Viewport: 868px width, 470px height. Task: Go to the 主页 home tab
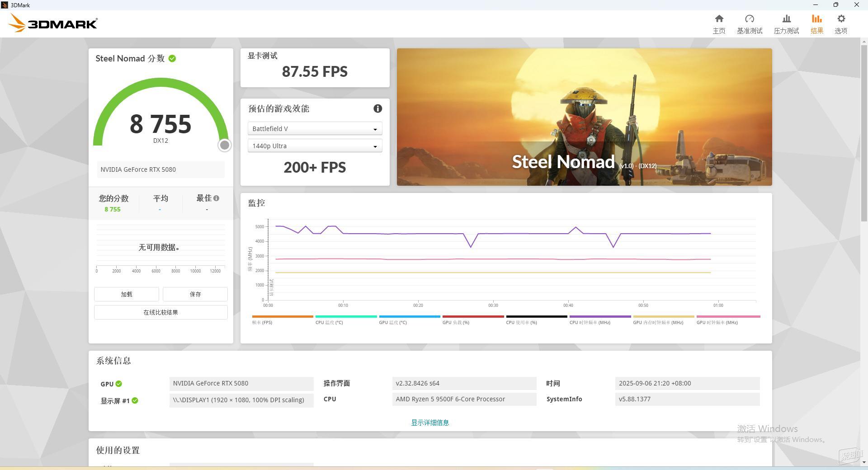point(719,24)
